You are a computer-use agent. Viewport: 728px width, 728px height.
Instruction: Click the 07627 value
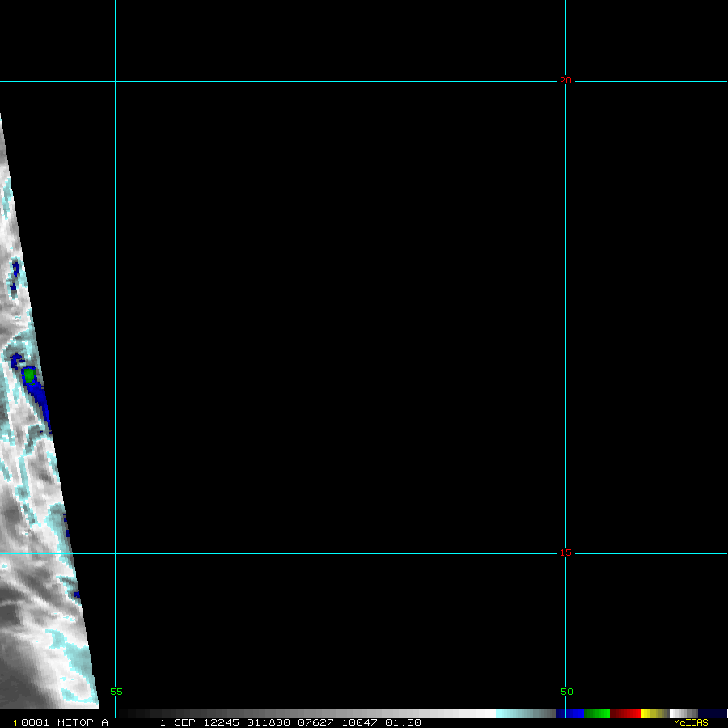coord(315,722)
